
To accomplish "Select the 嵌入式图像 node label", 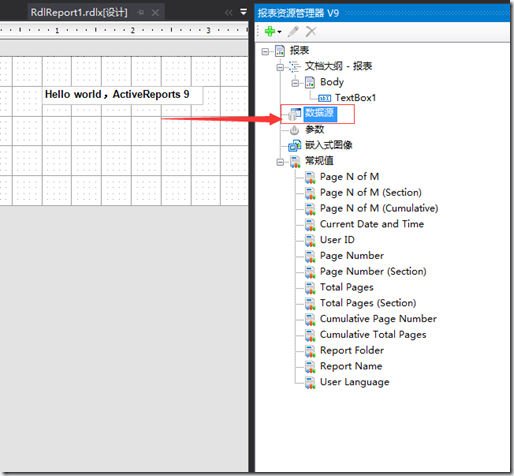I will pos(329,145).
